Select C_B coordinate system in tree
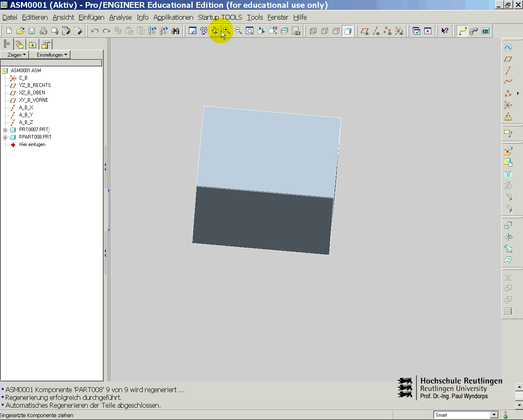The height and width of the screenshot is (420, 523). 23,78
